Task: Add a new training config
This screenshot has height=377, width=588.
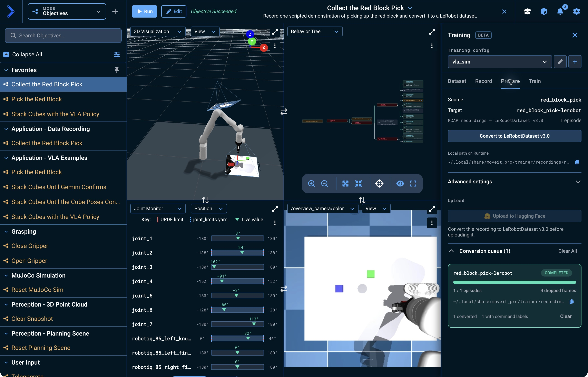Action: 575,62
